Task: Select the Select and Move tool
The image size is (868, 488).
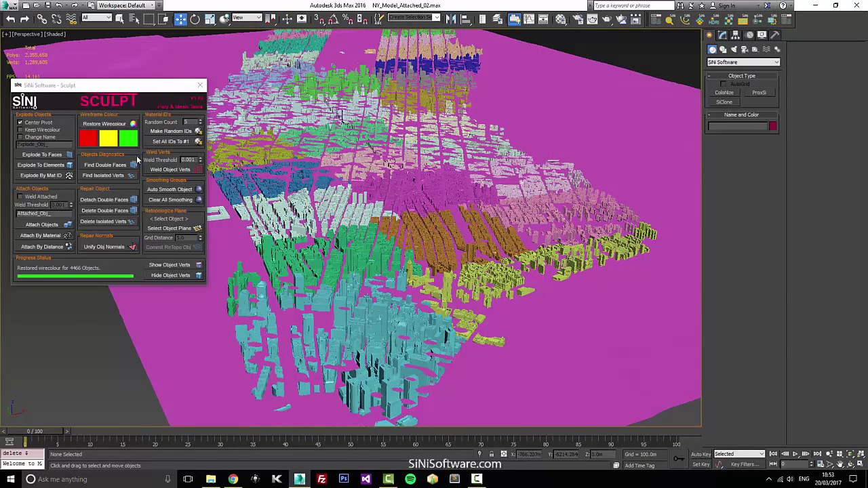Action: [x=180, y=20]
